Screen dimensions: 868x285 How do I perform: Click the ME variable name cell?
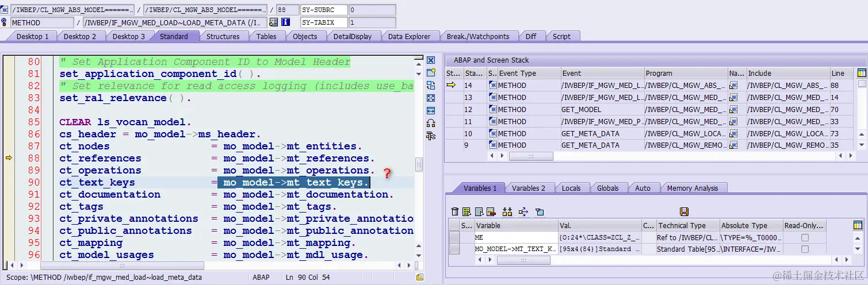tap(515, 237)
